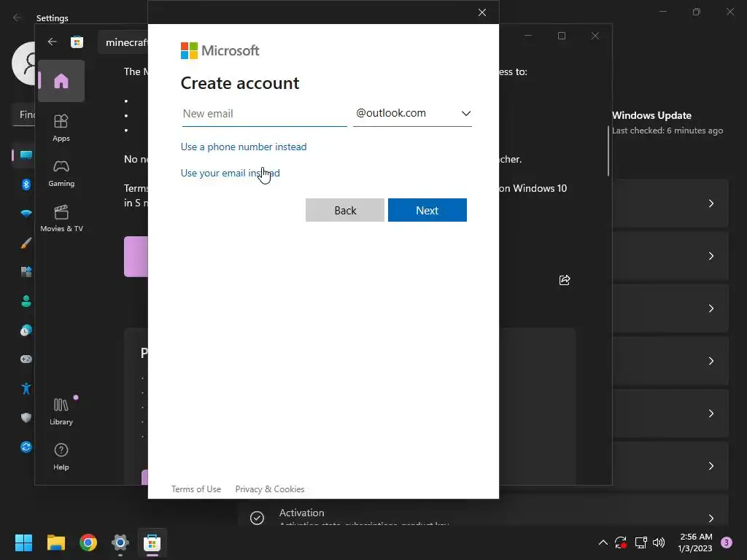The width and height of the screenshot is (747, 560).
Task: Switch to Settings app on taskbar
Action: (x=120, y=542)
